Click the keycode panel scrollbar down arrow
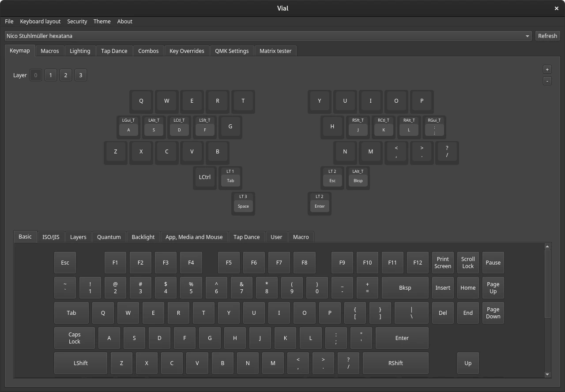Screen dimensions: 565x392 (x=547, y=374)
